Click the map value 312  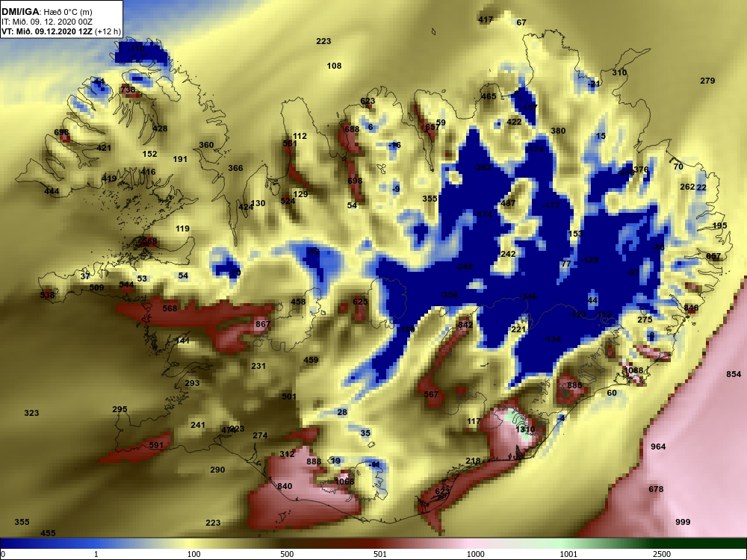click(287, 454)
